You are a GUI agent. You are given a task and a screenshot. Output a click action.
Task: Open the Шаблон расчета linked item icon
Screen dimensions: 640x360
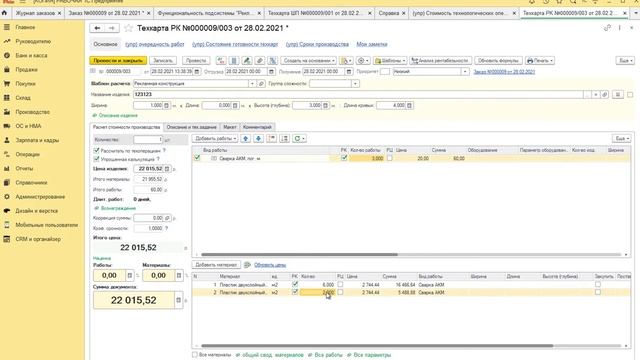click(x=261, y=84)
